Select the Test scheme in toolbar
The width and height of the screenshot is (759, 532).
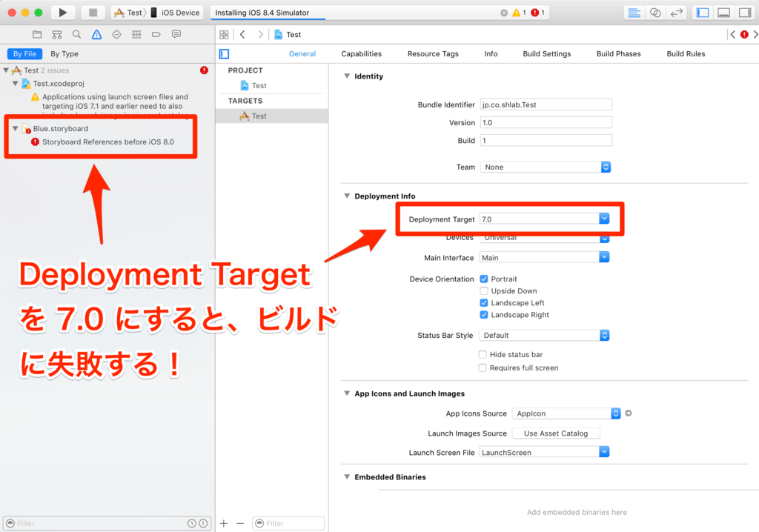point(129,13)
